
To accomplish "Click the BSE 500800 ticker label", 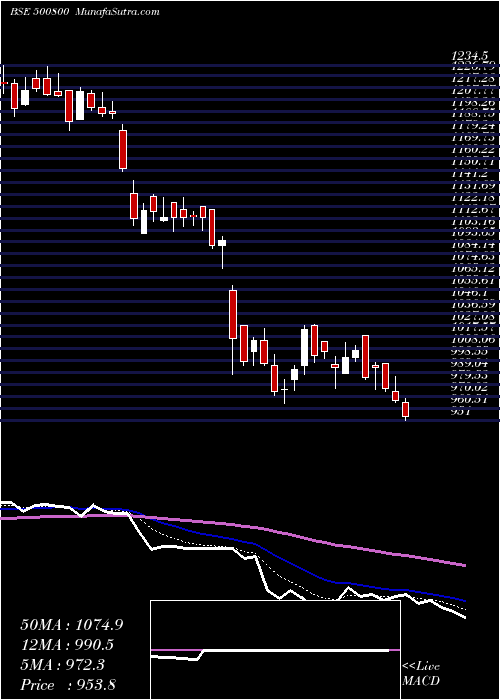I will tap(39, 12).
